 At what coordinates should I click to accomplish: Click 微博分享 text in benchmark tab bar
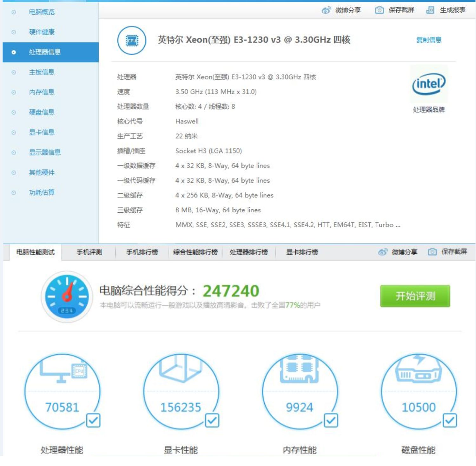405,252
